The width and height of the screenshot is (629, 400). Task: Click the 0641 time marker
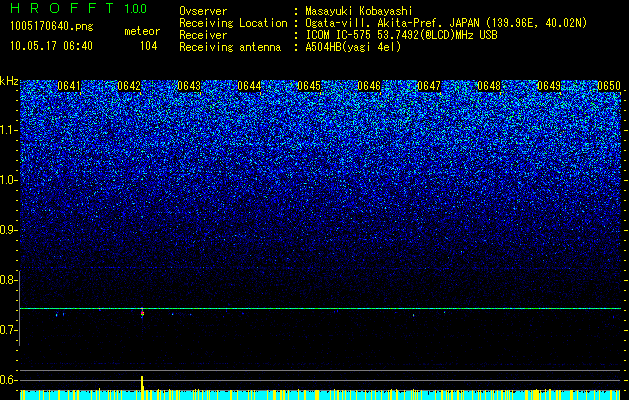pos(69,86)
